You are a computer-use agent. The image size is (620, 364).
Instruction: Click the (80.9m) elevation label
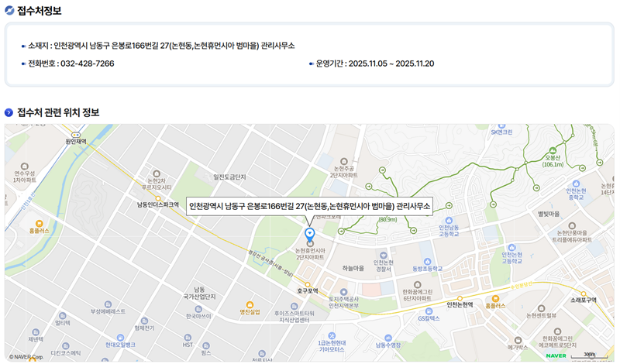click(387, 219)
